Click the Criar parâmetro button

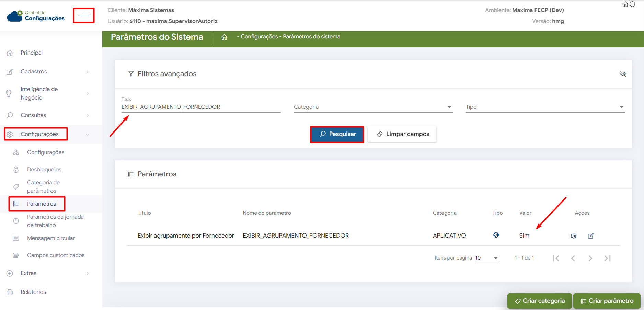point(607,301)
